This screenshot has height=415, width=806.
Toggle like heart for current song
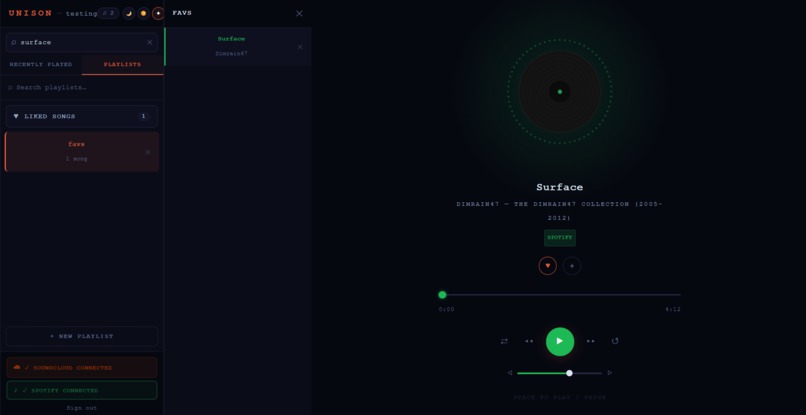pos(547,266)
